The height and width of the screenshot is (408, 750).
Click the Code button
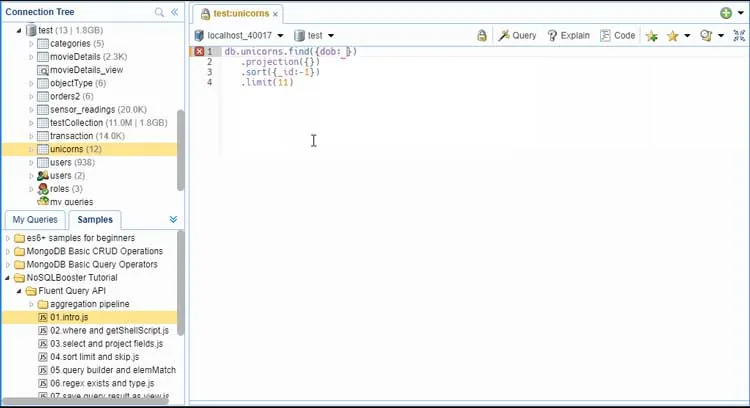[618, 35]
